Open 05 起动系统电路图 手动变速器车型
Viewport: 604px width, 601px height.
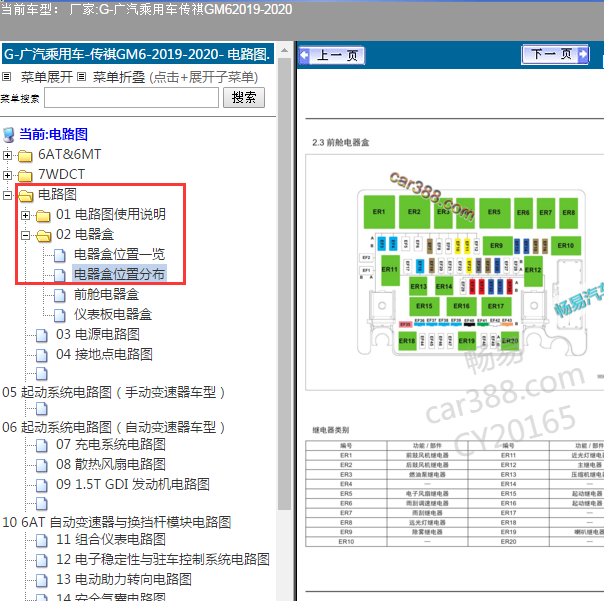[114, 393]
